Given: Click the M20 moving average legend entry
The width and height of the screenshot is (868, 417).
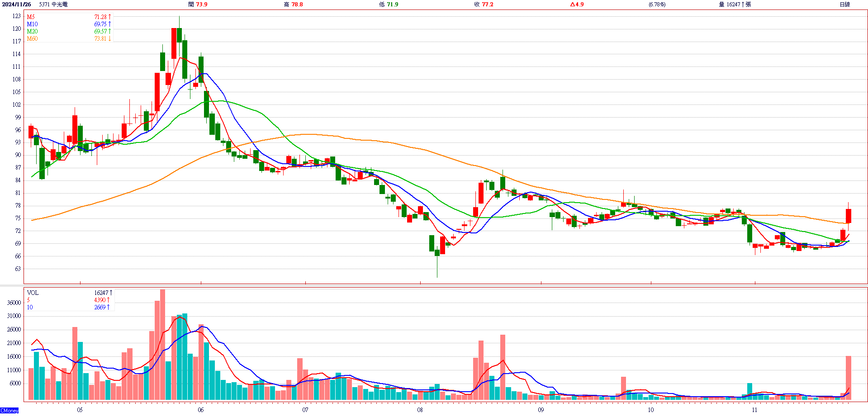Looking at the screenshot, I should [32, 32].
